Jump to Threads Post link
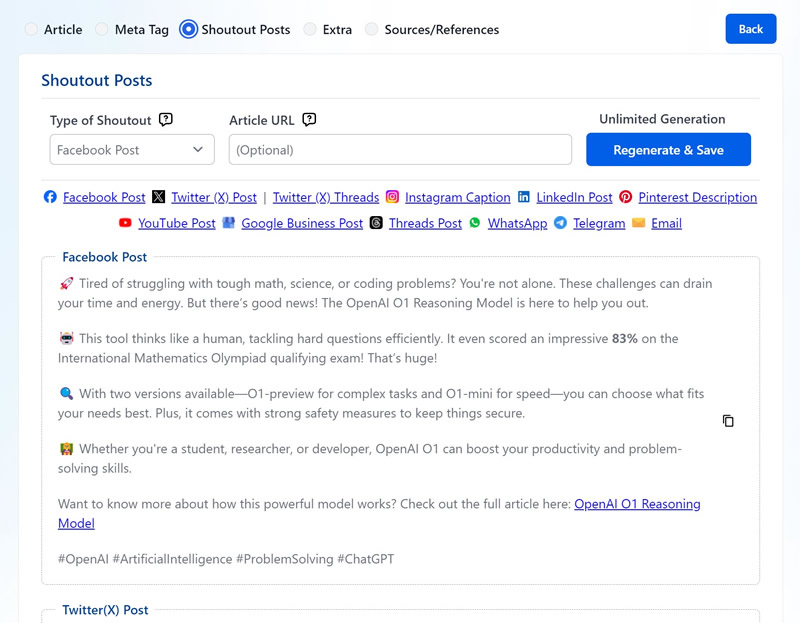 click(x=425, y=223)
